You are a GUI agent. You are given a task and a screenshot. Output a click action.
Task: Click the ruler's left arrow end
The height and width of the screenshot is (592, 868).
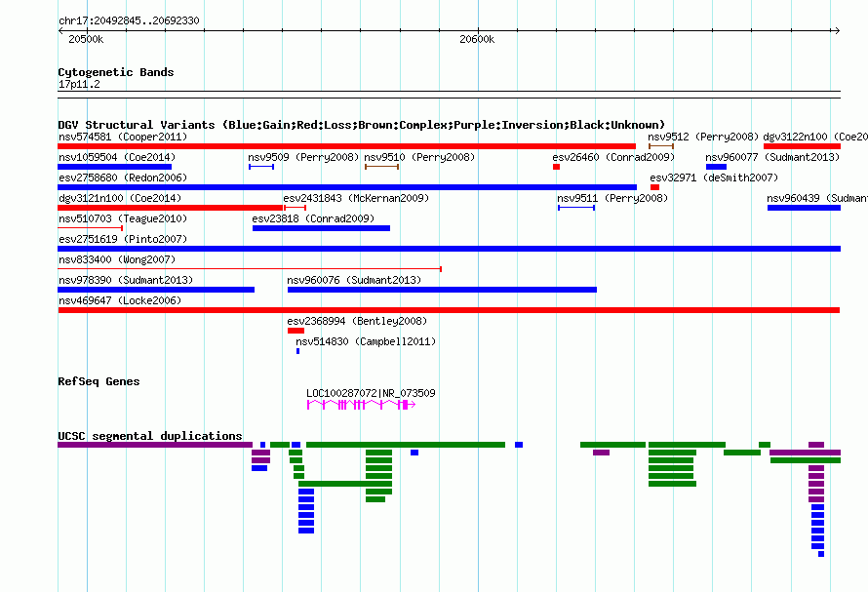tap(60, 31)
